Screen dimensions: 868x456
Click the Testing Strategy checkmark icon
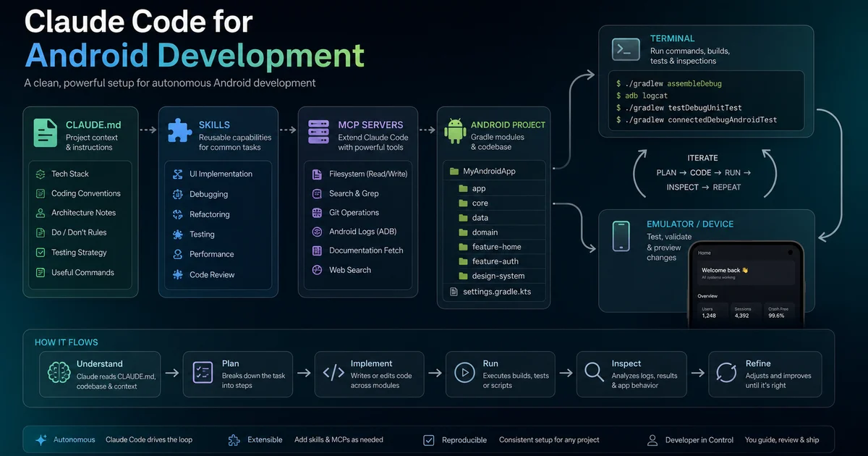tap(40, 253)
